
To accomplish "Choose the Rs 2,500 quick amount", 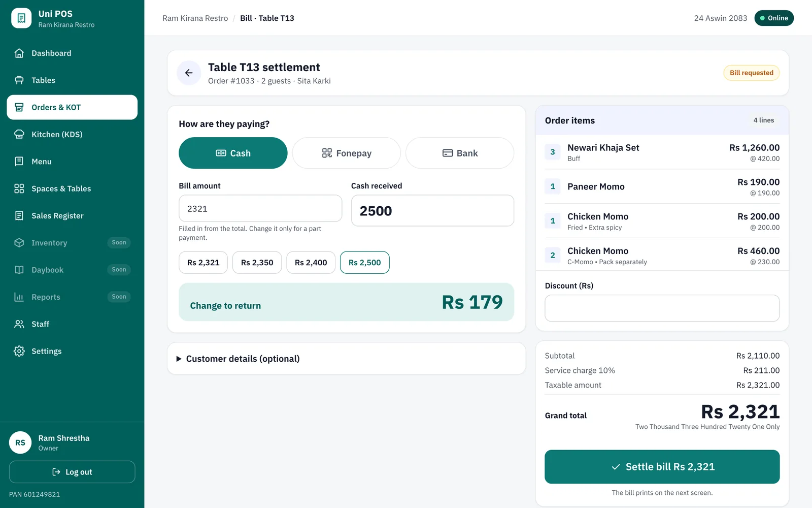I will (364, 263).
